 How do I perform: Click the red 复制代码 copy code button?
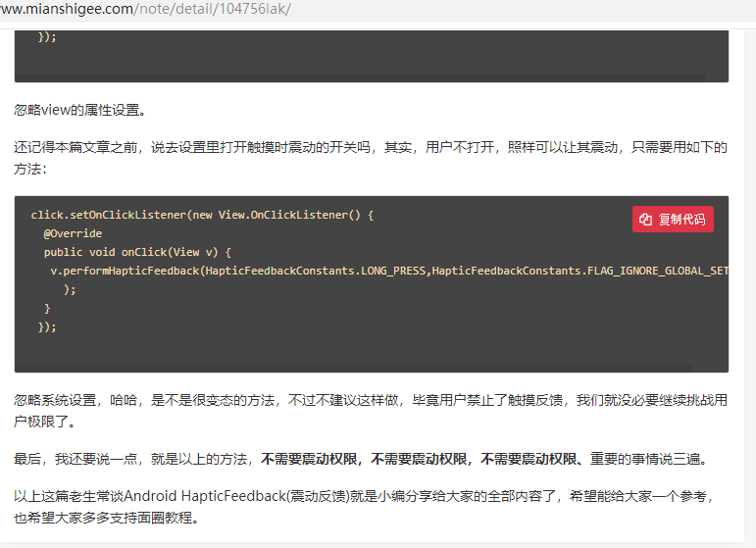click(673, 220)
